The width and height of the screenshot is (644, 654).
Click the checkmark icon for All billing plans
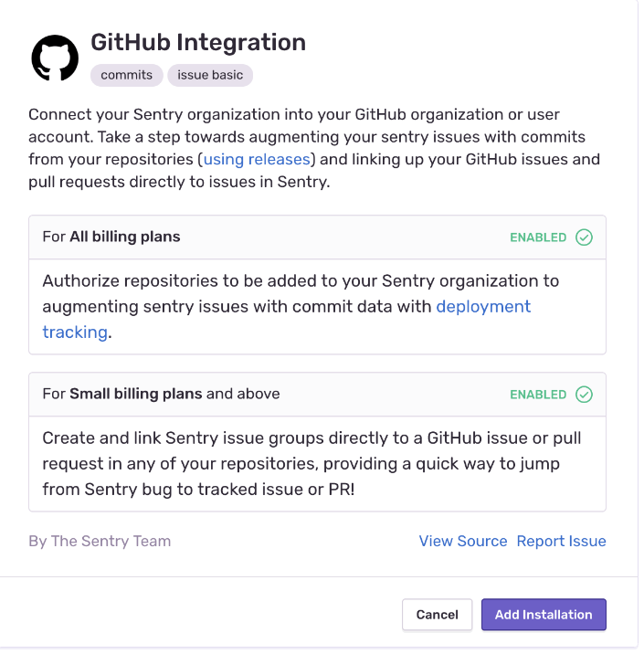click(584, 237)
